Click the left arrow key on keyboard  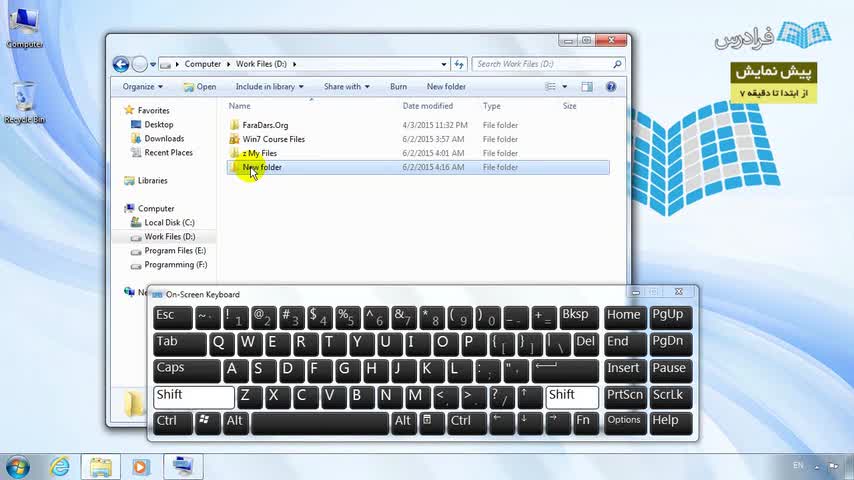tap(502, 423)
